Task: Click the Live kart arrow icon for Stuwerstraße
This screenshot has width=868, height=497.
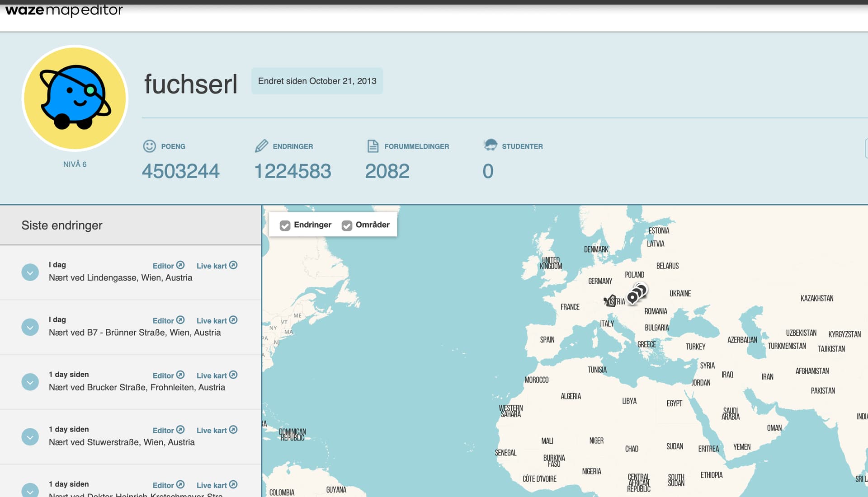Action: (x=233, y=430)
